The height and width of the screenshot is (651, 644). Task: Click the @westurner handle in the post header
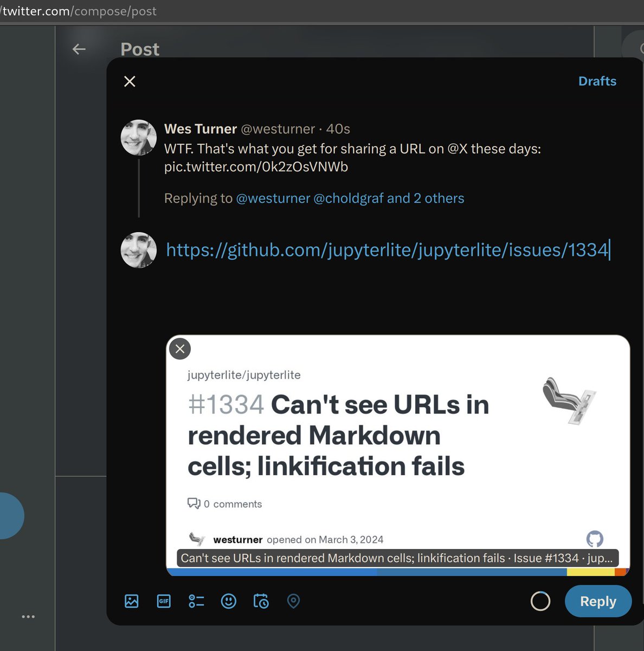tap(278, 129)
